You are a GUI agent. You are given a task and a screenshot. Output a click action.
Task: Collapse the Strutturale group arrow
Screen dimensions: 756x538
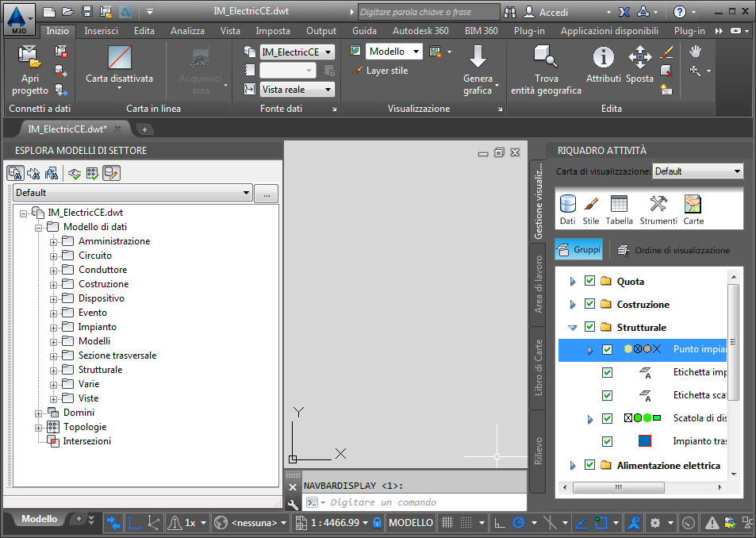coord(572,328)
